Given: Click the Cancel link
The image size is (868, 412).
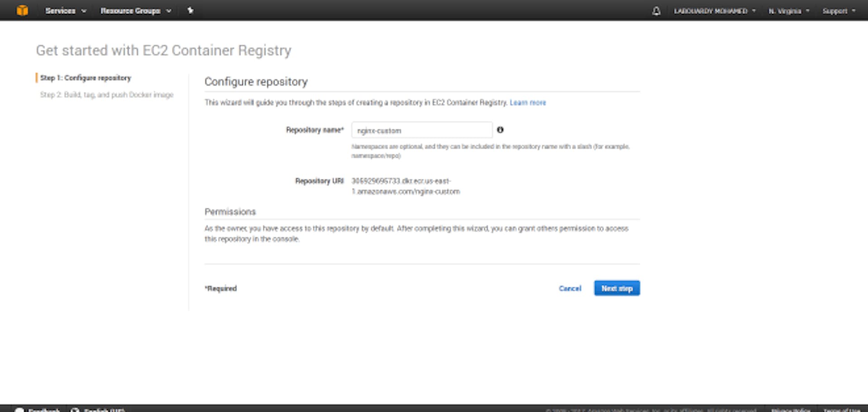Looking at the screenshot, I should coord(570,288).
